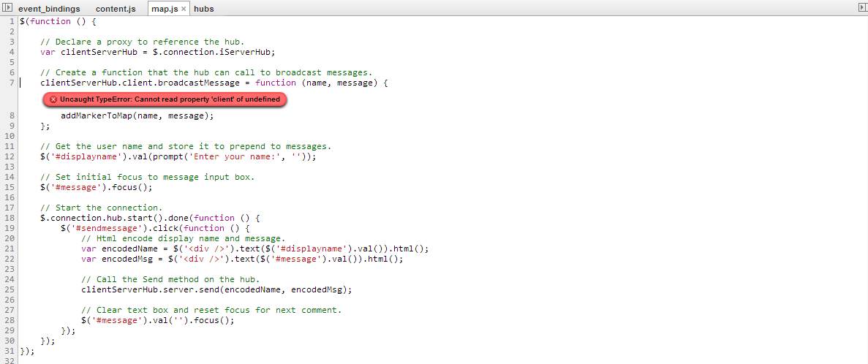Screen dimensions: 868x364
Task: Set breakpoint on line number 4
Action: 11,52
